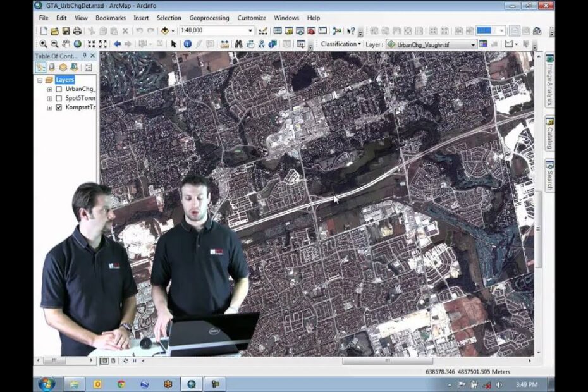Image resolution: width=588 pixels, height=392 pixels.
Task: Select the Zoom Out tool
Action: (55, 44)
